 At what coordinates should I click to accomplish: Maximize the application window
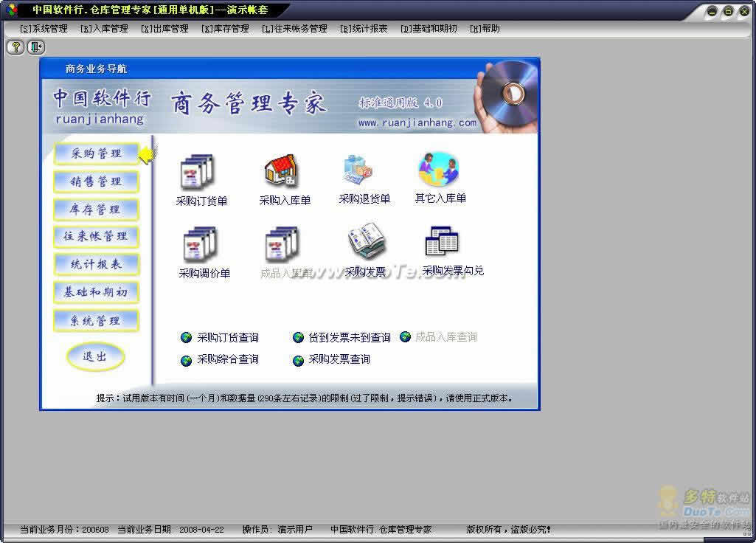[x=729, y=12]
